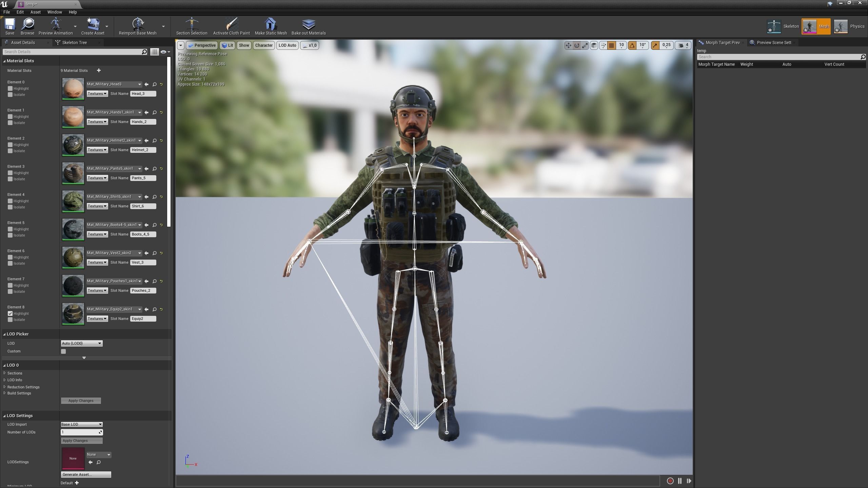Uncheck Highlight for Element 8
The height and width of the screenshot is (488, 868).
pyautogui.click(x=10, y=313)
